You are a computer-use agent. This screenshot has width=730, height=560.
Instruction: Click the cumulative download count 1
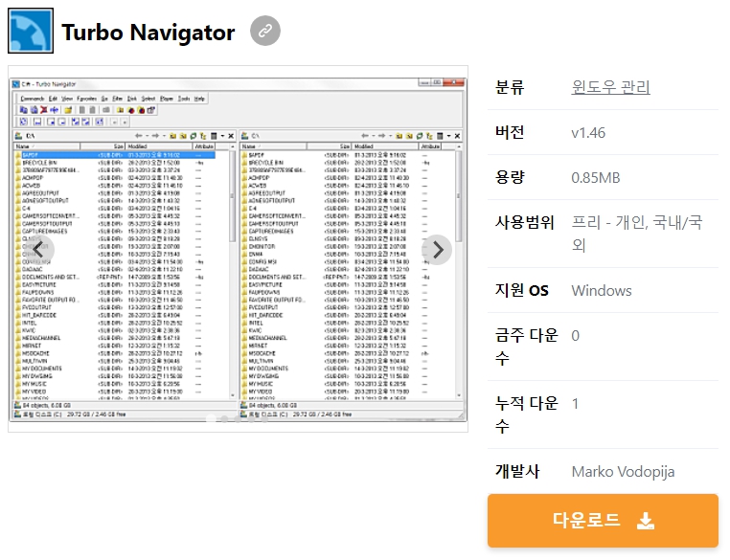(x=576, y=404)
